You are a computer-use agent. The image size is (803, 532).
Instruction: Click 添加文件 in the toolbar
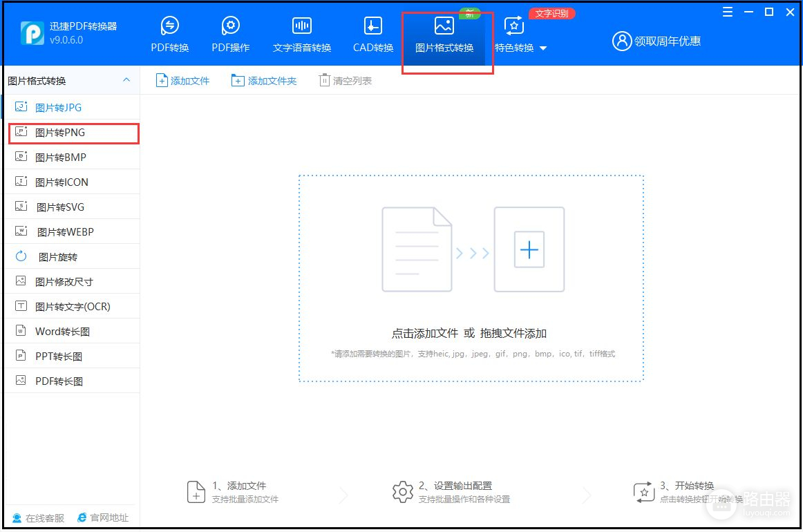[x=182, y=81]
